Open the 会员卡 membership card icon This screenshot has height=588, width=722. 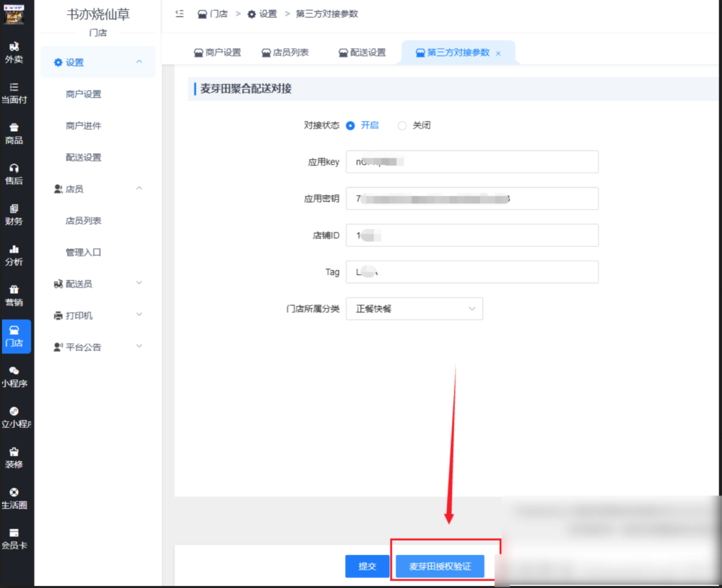coord(16,537)
